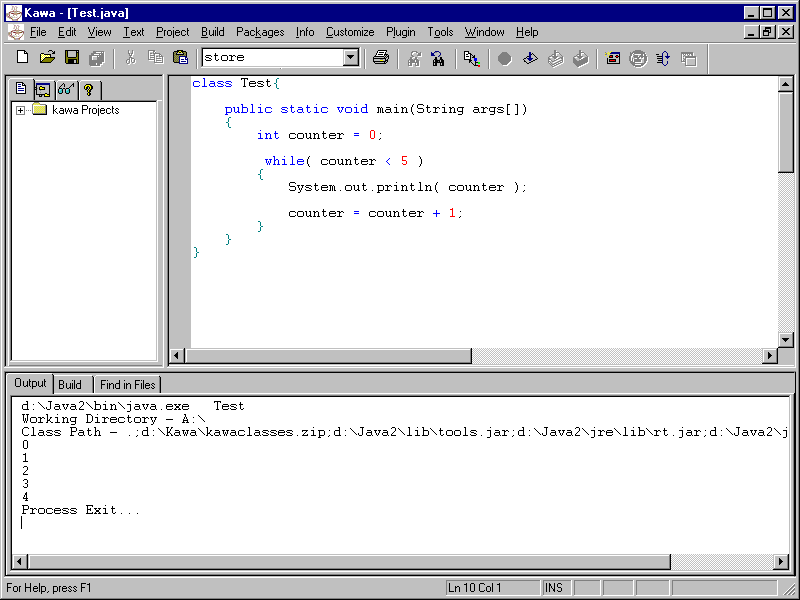The width and height of the screenshot is (800, 600).
Task: Paste from clipboard using the paste icon
Action: tap(181, 57)
